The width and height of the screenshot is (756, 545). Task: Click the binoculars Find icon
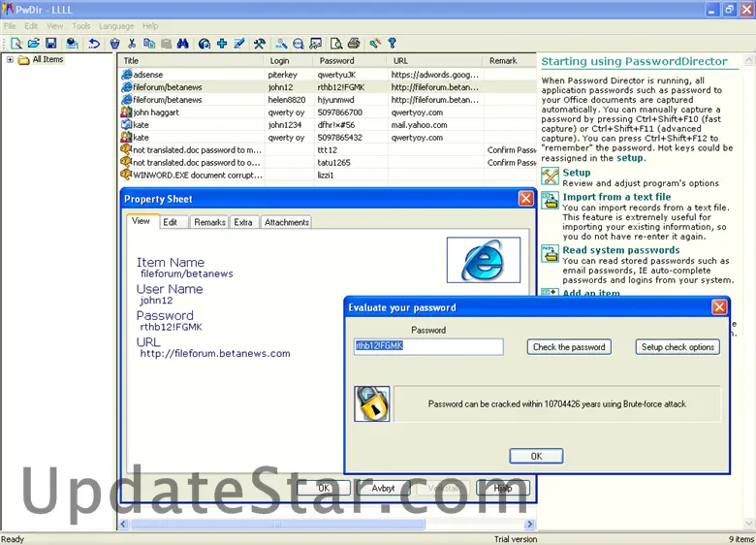tap(183, 44)
